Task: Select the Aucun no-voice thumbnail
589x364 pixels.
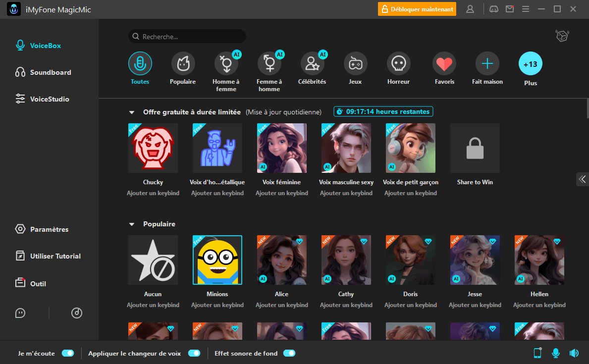Action: click(x=153, y=260)
